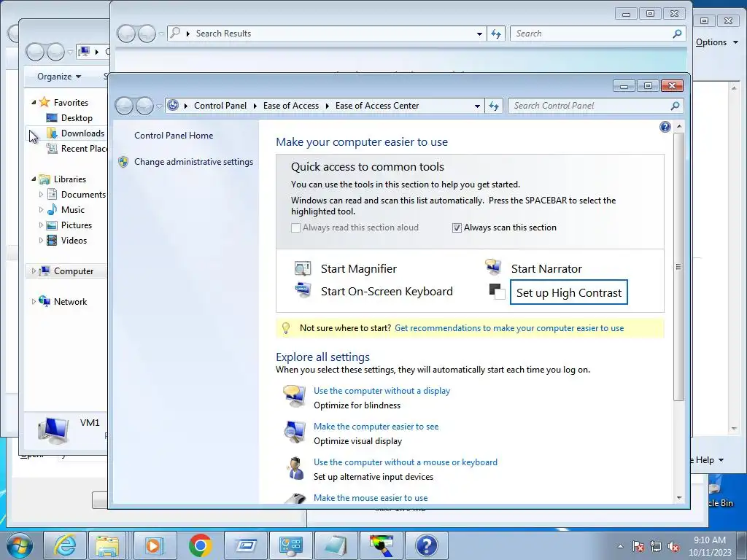
Task: Open 'Change administrative settings'
Action: click(193, 162)
